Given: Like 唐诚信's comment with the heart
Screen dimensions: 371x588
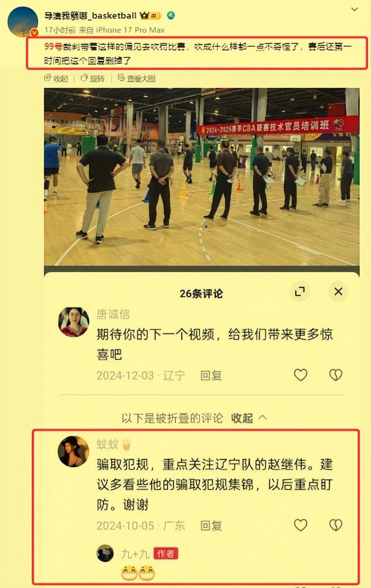Looking at the screenshot, I should [x=301, y=374].
